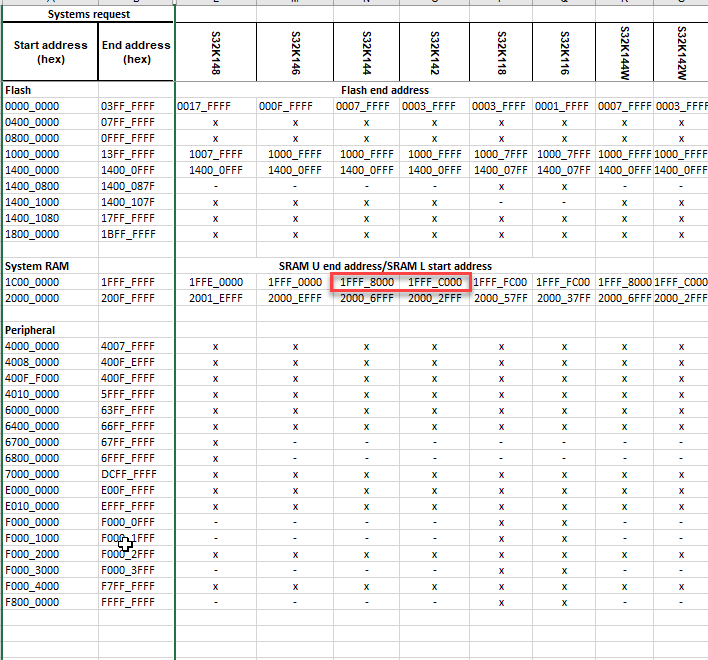The image size is (708, 660).
Task: Select the cell 2000_EFFF
Action: point(295,298)
